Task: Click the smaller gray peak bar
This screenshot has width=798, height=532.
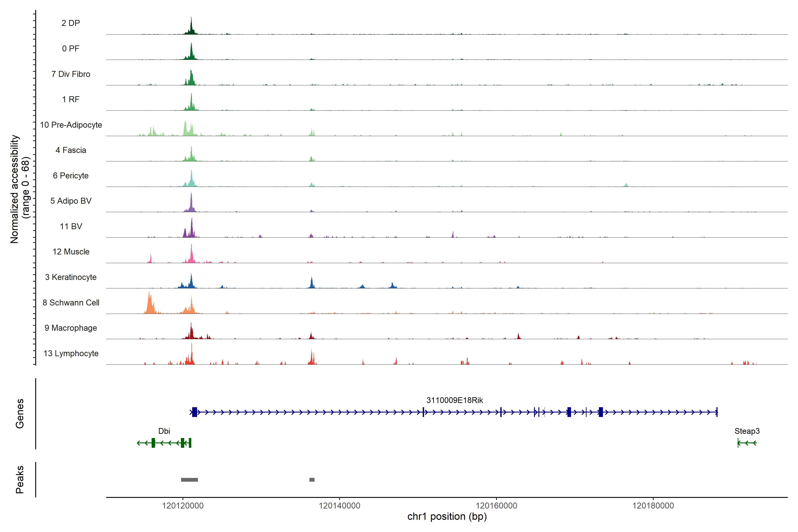Action: click(312, 480)
